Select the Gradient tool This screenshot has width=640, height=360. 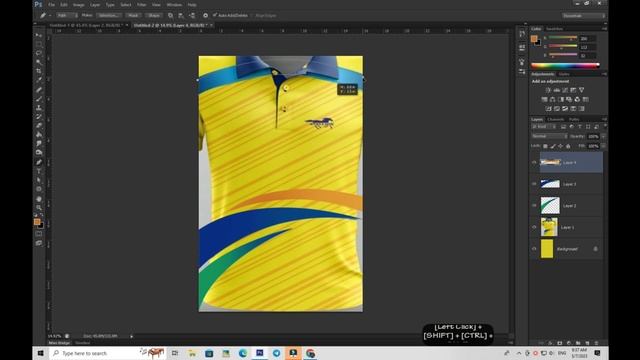click(x=39, y=135)
